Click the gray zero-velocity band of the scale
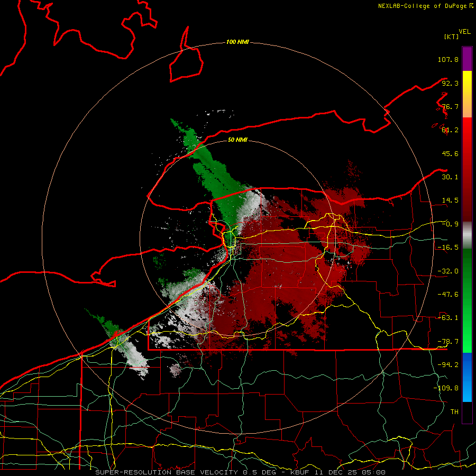476x476 pixels. pyautogui.click(x=467, y=235)
